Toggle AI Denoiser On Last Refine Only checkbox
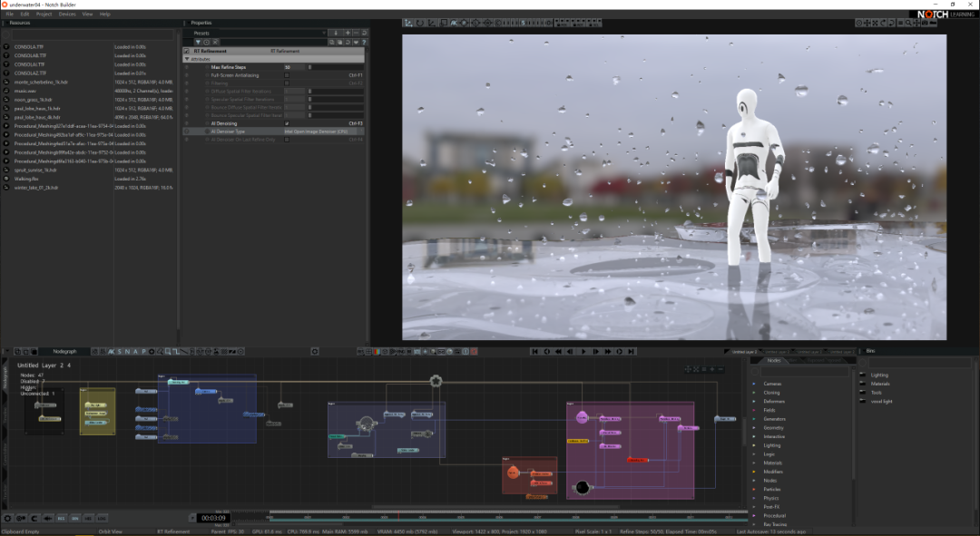980x536 pixels. point(287,140)
